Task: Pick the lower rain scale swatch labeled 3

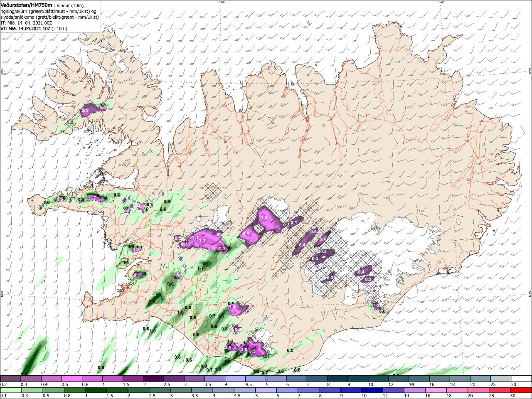Action: point(180,390)
